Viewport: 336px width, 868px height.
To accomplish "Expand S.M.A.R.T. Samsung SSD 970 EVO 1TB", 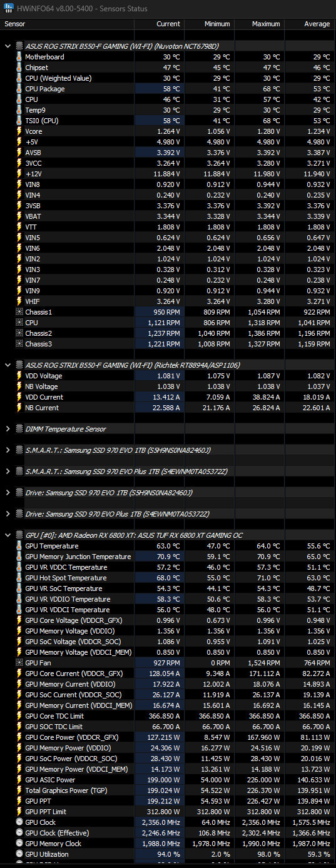I will pos(8,450).
